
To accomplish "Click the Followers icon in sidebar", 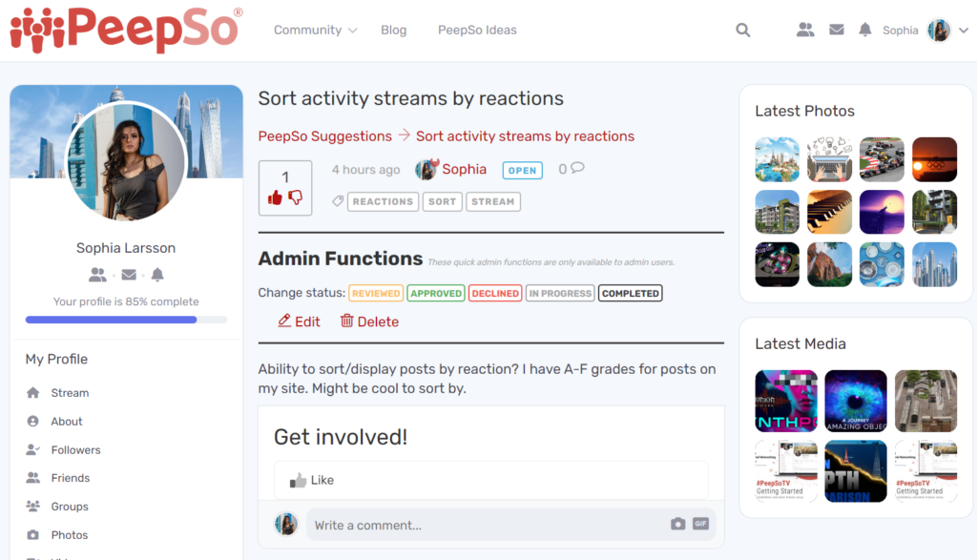I will pyautogui.click(x=33, y=449).
